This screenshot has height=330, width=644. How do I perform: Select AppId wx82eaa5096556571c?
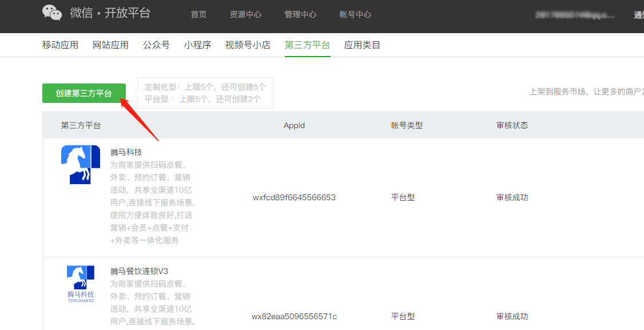tap(294, 316)
